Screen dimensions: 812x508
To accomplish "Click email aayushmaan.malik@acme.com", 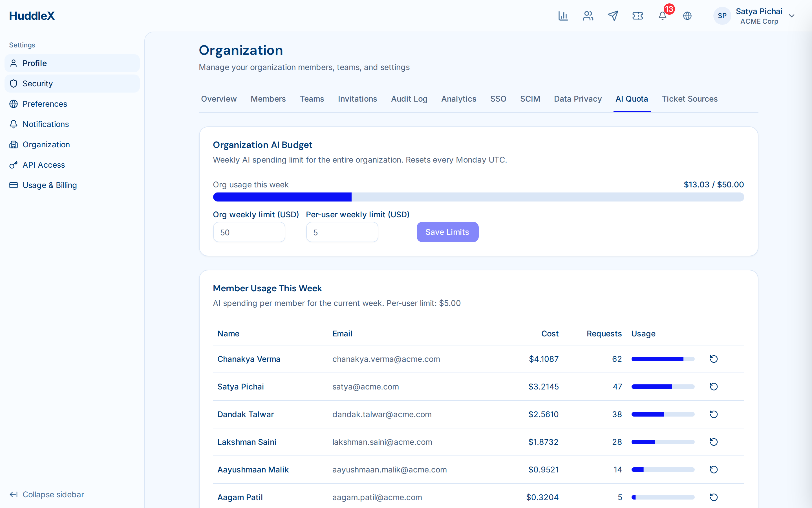I will click(x=389, y=469).
